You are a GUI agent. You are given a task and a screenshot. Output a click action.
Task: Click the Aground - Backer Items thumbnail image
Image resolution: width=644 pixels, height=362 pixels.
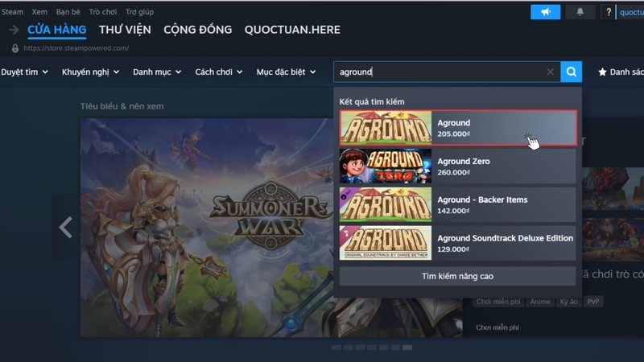pos(386,204)
